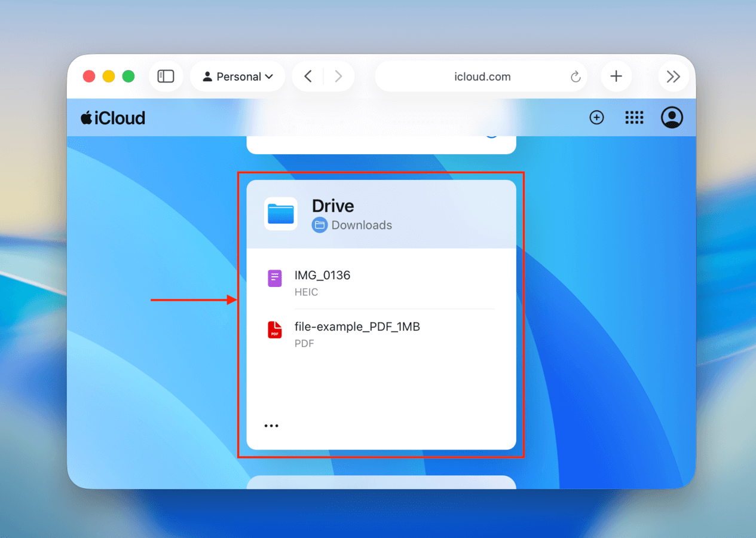
Task: Select the purple HEIC file icon for IMG_0136
Action: point(274,278)
